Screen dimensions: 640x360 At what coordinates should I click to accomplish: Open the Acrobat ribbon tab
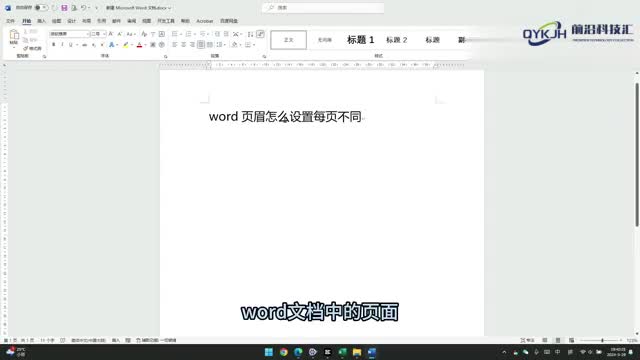tap(204, 21)
